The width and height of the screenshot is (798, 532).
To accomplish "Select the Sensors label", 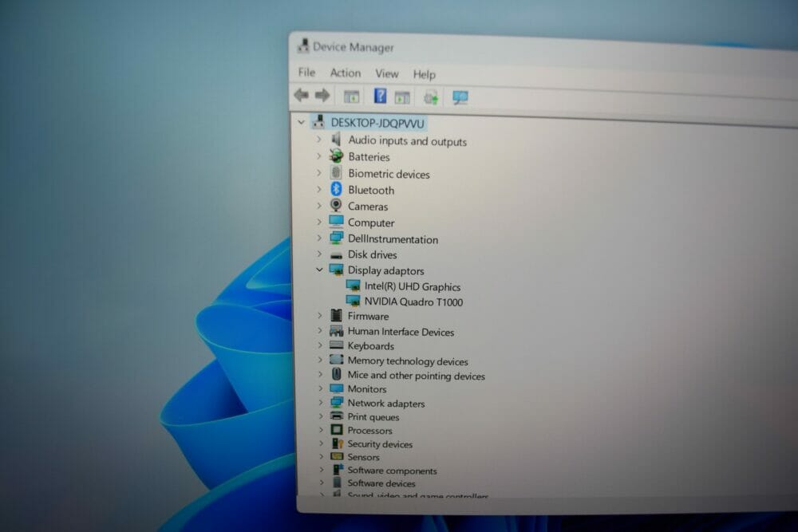I will [363, 457].
